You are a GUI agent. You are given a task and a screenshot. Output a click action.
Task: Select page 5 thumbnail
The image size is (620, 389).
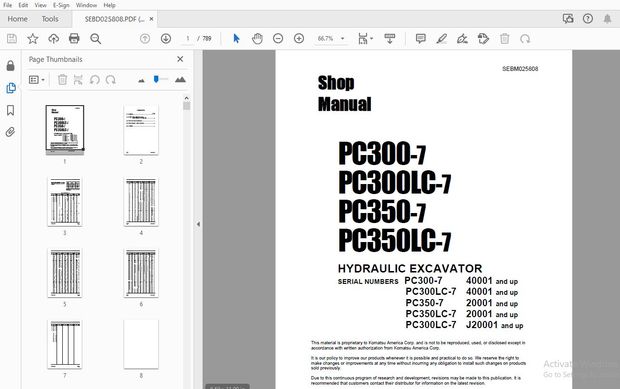[65, 273]
